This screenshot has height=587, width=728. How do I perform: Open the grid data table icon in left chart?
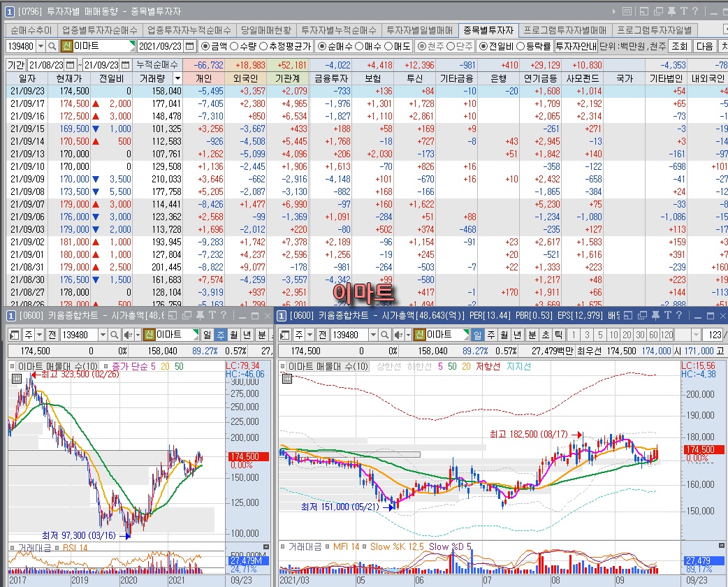pos(17,379)
